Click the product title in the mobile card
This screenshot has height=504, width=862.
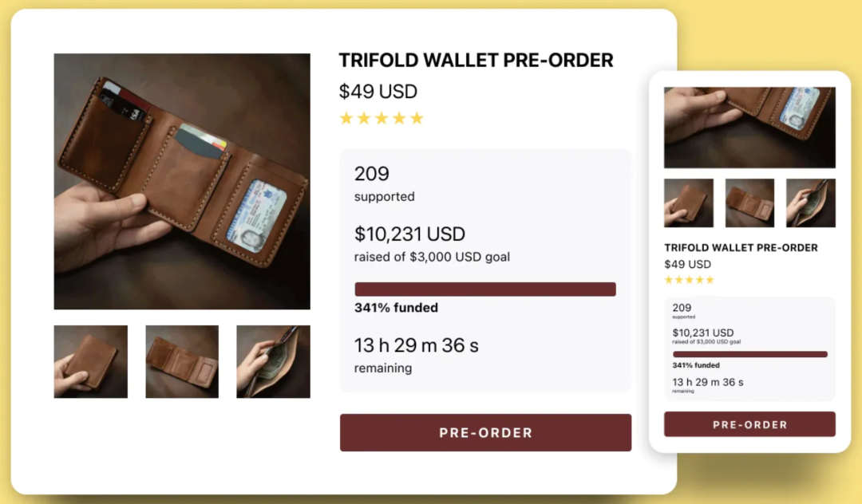pos(741,248)
